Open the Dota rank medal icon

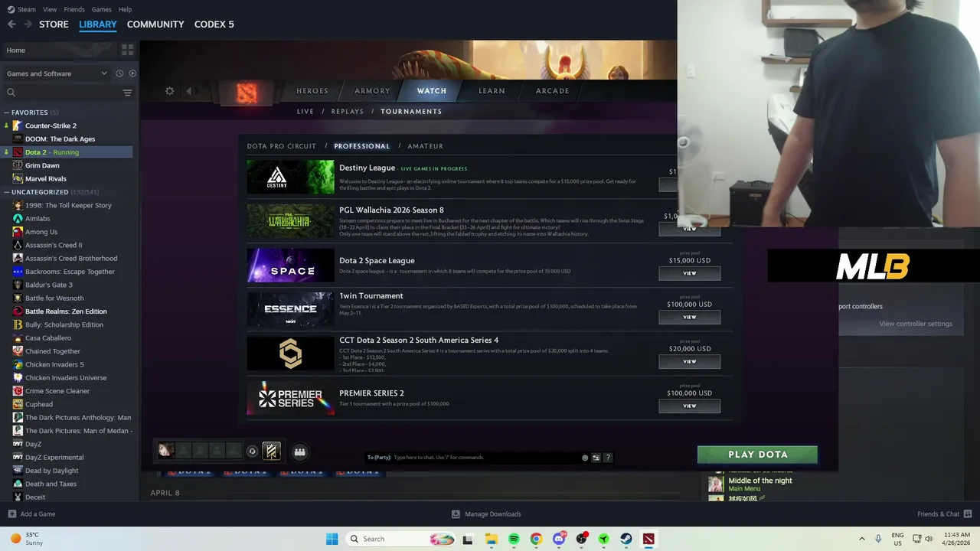(272, 452)
